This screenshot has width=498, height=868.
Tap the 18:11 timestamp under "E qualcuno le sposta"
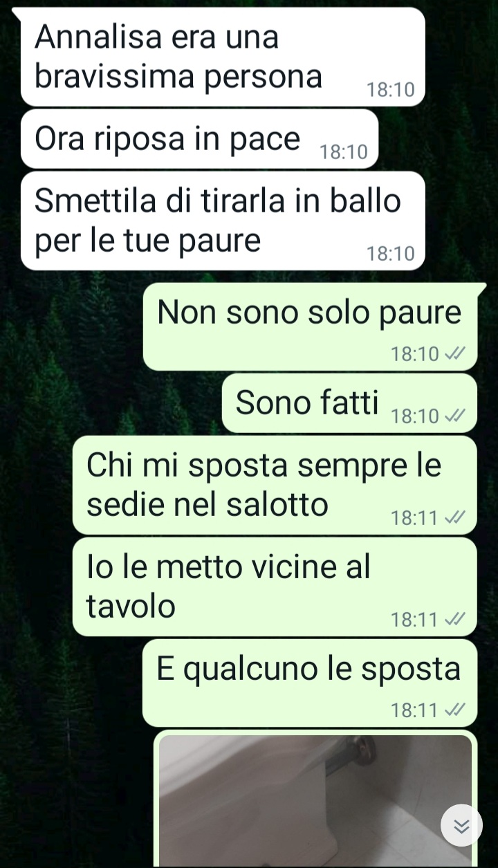[414, 710]
